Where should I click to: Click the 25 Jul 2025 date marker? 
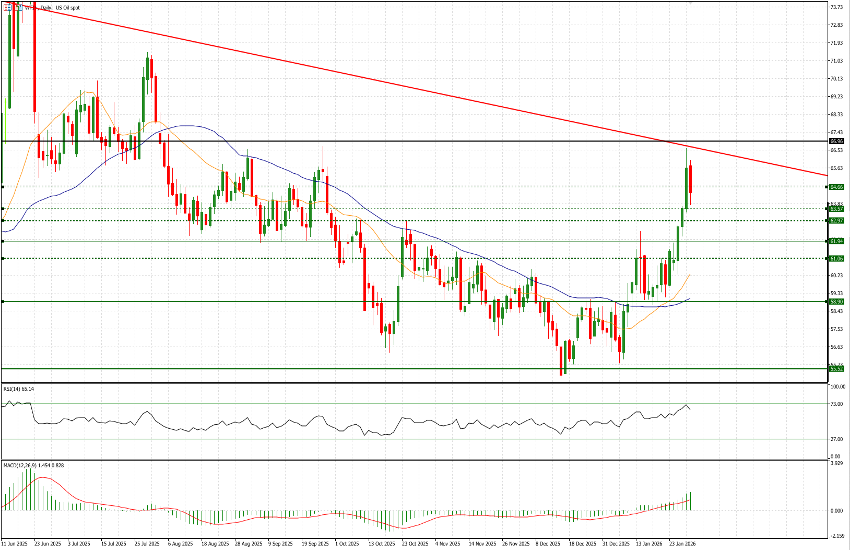(x=146, y=544)
